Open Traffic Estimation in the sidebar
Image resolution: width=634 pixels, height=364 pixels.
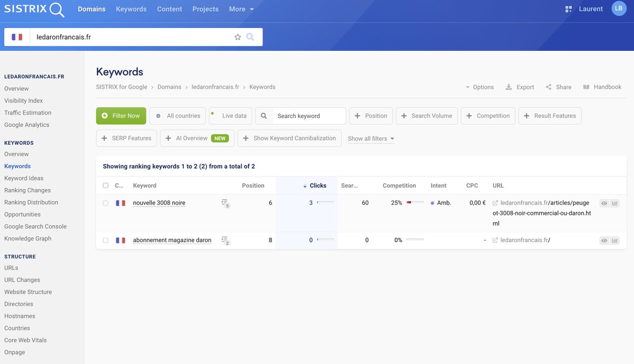pos(28,113)
